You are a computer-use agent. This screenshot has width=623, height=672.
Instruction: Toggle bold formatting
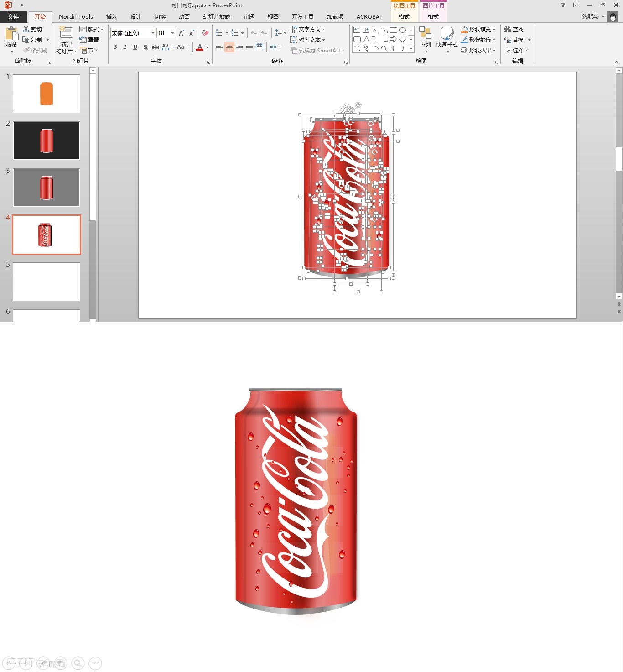point(115,47)
